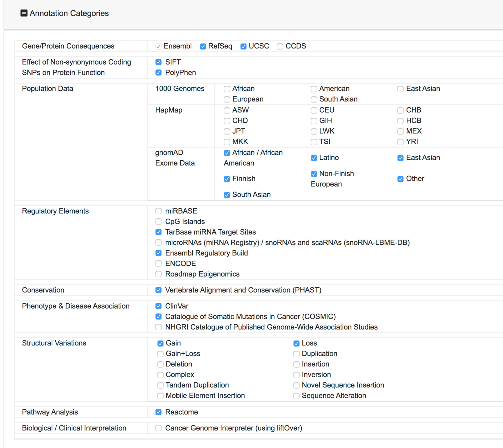The height and width of the screenshot is (448, 503).
Task: Check 1000 Genomes European population
Action: (x=227, y=99)
